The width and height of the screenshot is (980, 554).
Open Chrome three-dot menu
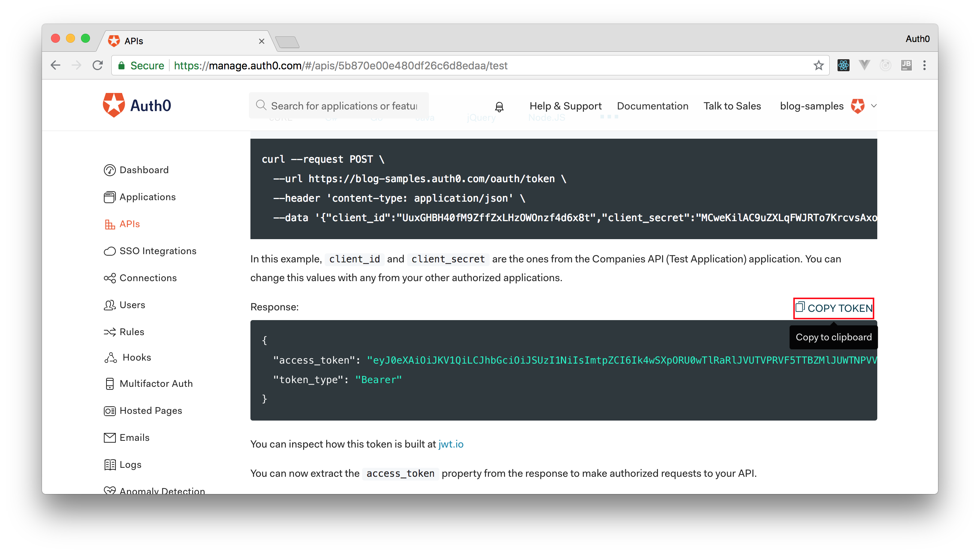924,66
